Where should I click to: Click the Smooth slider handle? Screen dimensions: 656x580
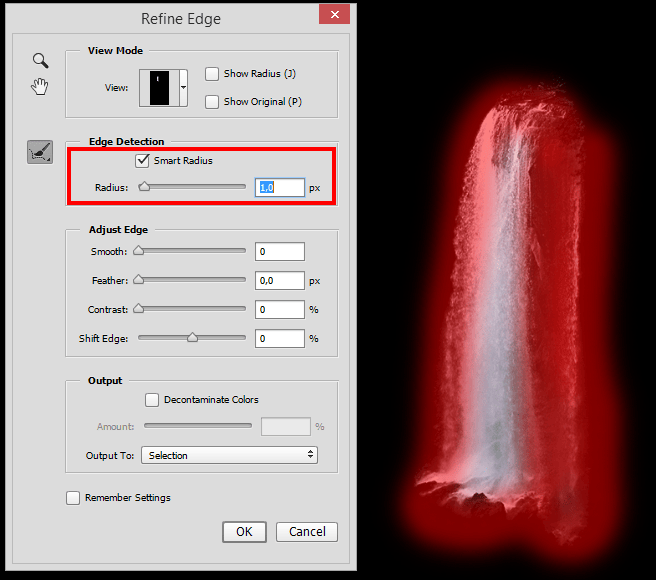[138, 250]
